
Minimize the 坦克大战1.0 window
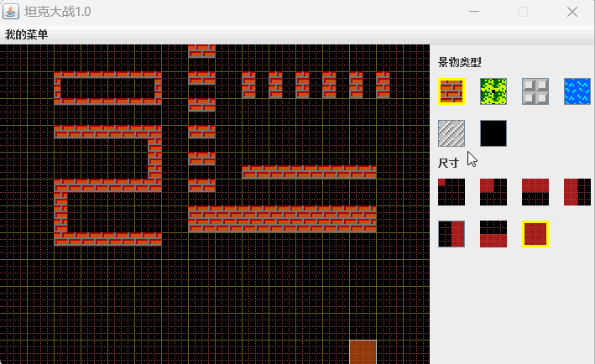point(474,12)
